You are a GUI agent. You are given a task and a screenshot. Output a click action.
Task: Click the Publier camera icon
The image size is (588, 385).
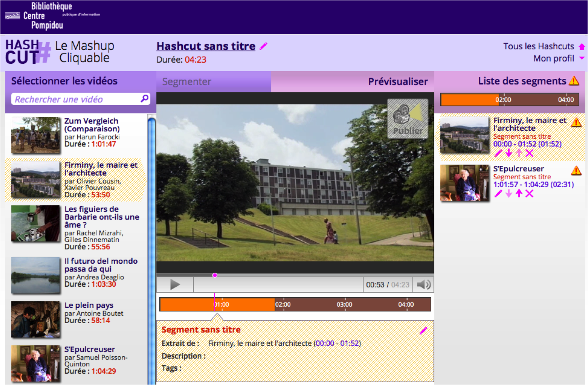(x=407, y=118)
